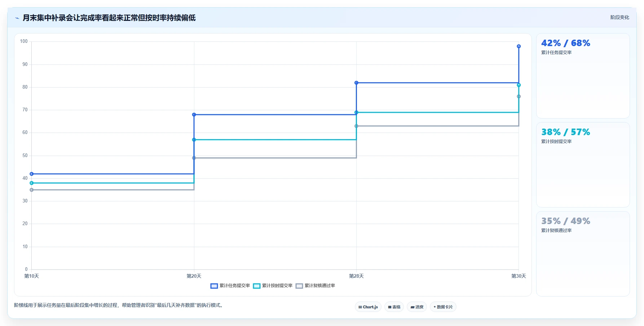The width and height of the screenshot is (644, 326).
Task: Click the Chart.js tag
Action: 368,307
